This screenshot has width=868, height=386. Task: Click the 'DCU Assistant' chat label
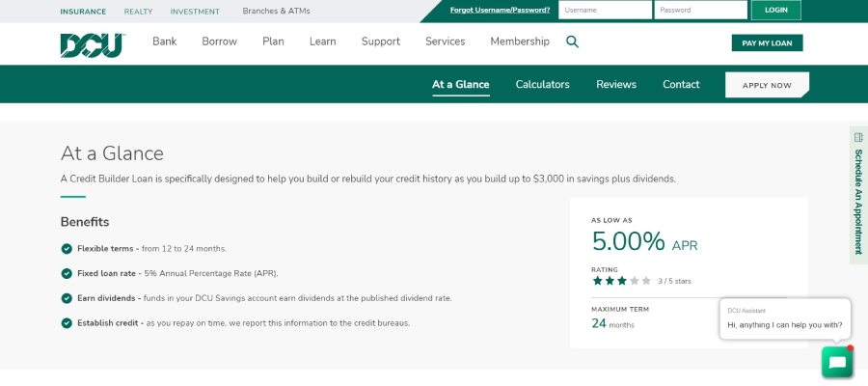pyautogui.click(x=746, y=312)
